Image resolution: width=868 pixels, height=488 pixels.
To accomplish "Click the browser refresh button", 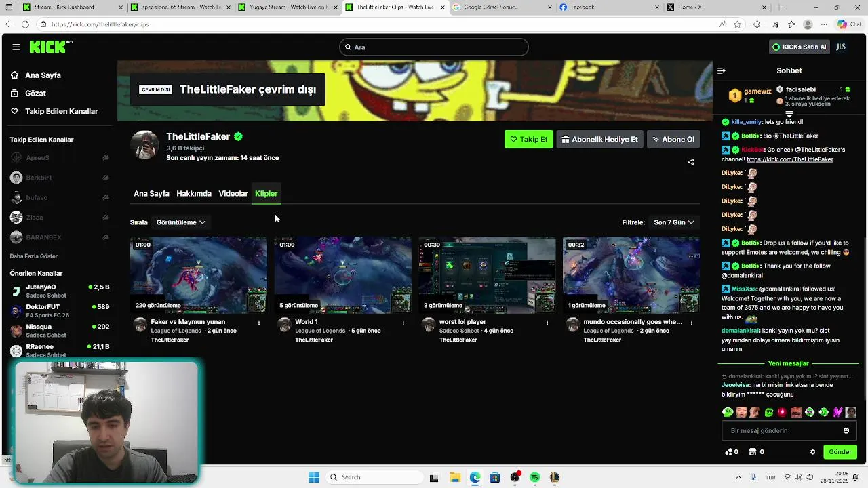I will tap(25, 24).
